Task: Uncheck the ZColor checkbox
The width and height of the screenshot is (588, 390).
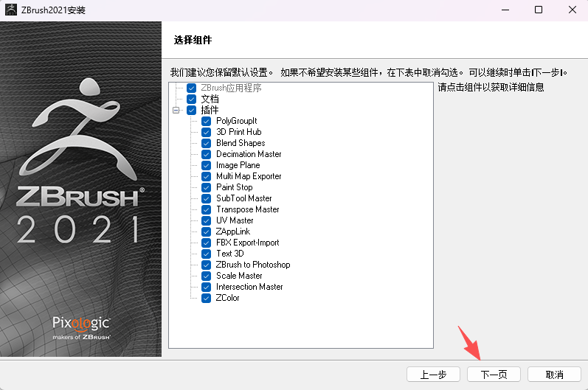Action: click(x=207, y=298)
